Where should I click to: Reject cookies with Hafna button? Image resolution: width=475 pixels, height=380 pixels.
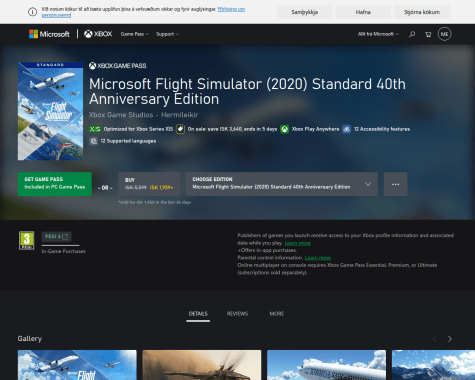(363, 12)
